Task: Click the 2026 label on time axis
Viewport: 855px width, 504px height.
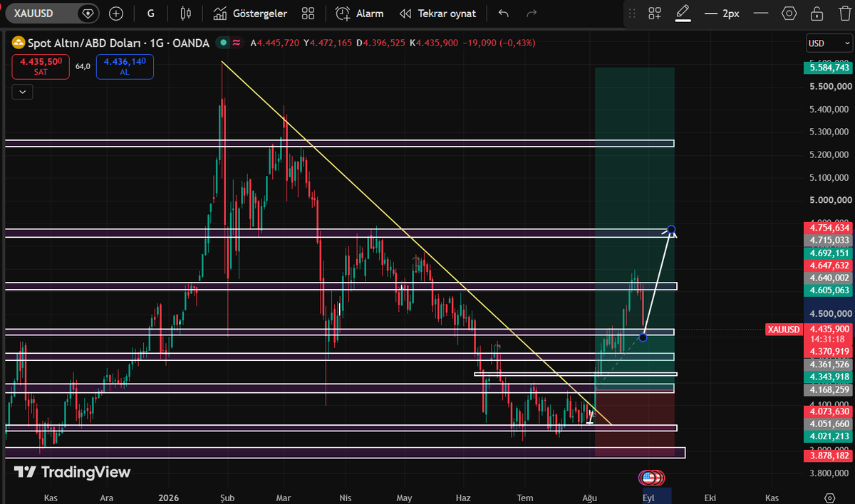Action: [x=169, y=498]
